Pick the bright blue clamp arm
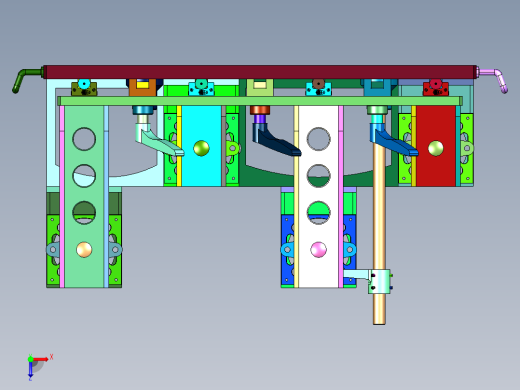This screenshot has width=520, height=390. [393, 141]
